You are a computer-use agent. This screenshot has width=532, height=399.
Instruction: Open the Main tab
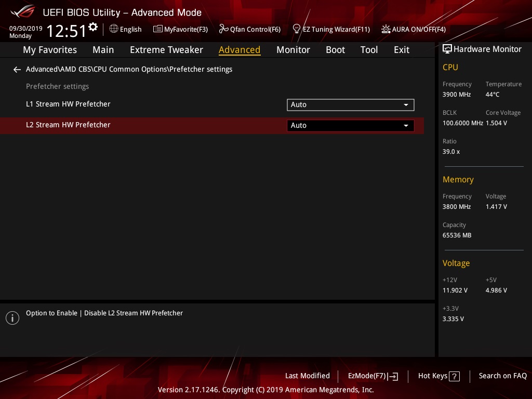103,50
